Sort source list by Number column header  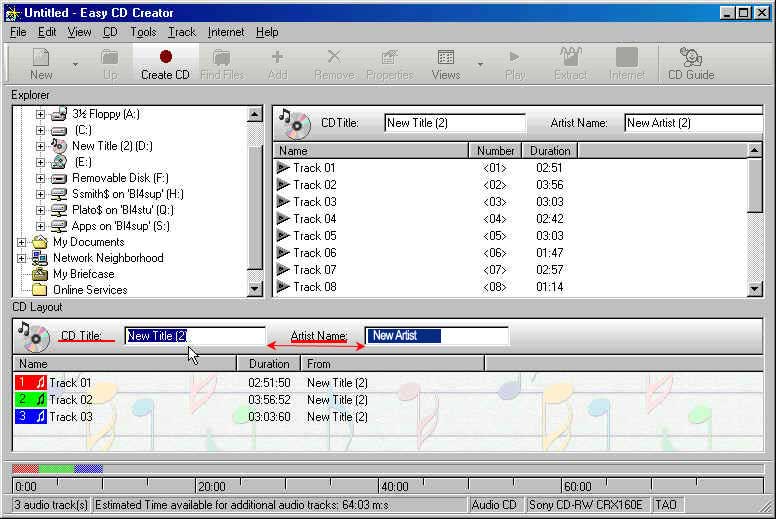(495, 151)
